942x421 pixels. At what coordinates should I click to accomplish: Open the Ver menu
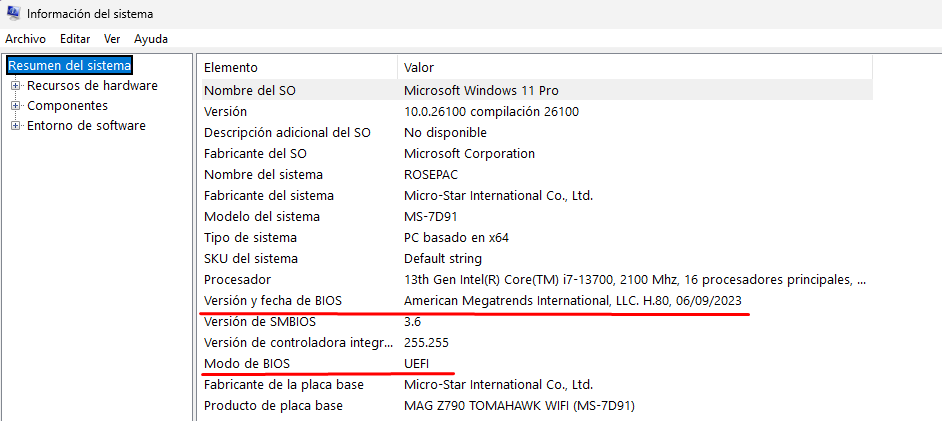pyautogui.click(x=112, y=39)
